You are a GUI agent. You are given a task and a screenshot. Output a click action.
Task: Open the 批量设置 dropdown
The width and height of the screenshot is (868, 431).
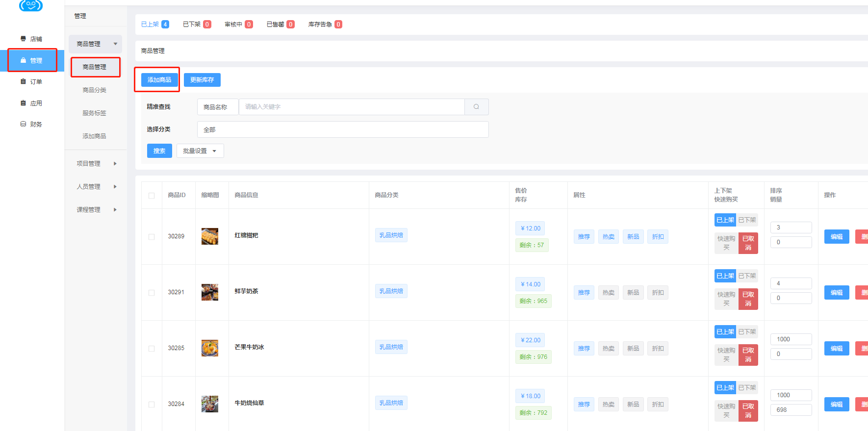point(200,151)
